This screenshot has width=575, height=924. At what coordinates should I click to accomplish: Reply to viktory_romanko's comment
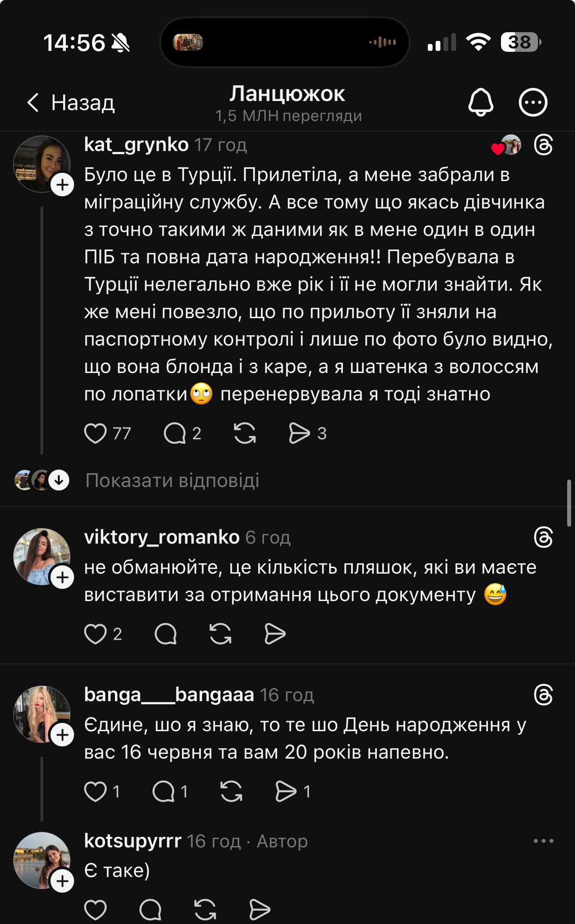point(166,634)
